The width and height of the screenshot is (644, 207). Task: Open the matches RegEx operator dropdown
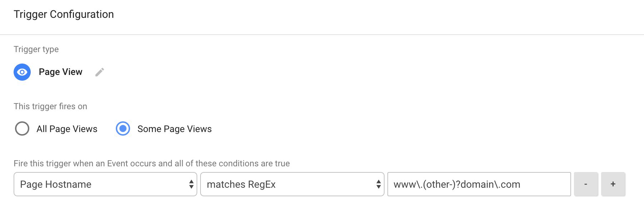(x=292, y=184)
